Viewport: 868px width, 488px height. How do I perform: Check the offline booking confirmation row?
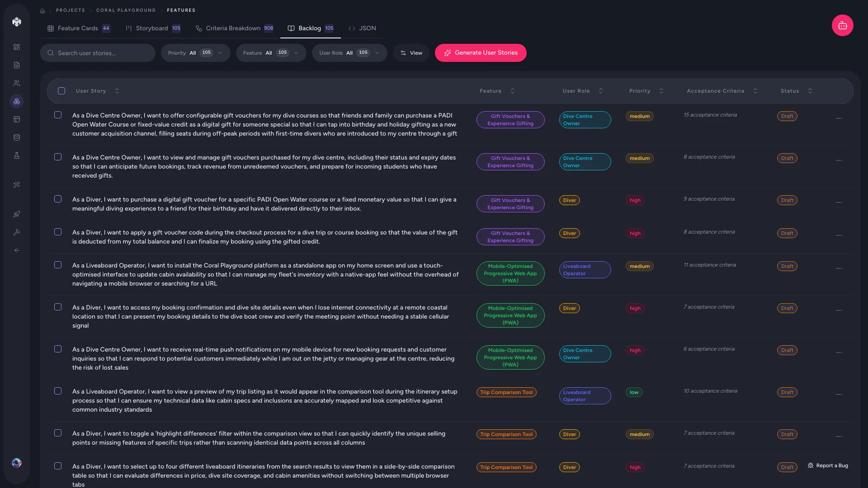[58, 307]
